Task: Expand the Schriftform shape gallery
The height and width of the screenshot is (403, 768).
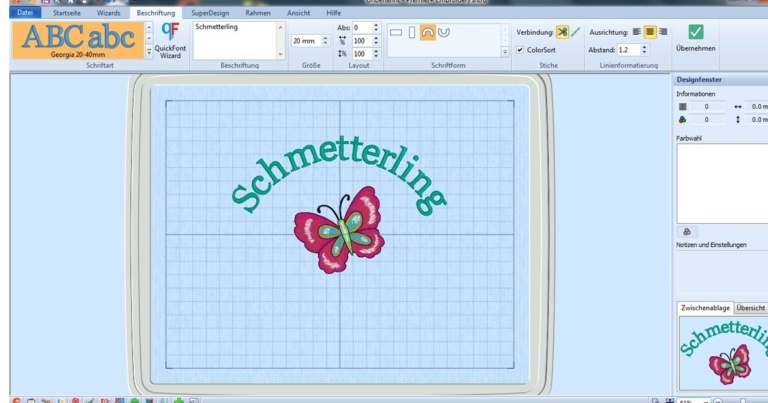Action: tap(504, 51)
